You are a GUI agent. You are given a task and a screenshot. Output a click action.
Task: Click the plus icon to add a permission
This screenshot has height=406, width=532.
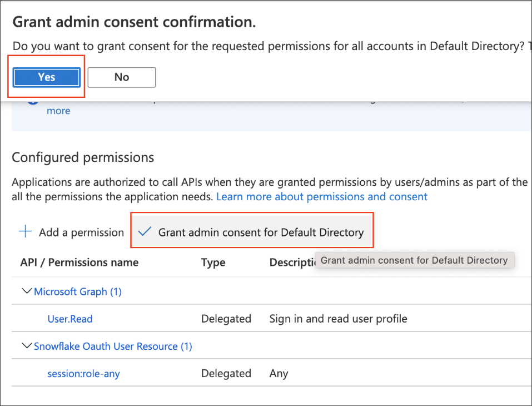coord(25,232)
